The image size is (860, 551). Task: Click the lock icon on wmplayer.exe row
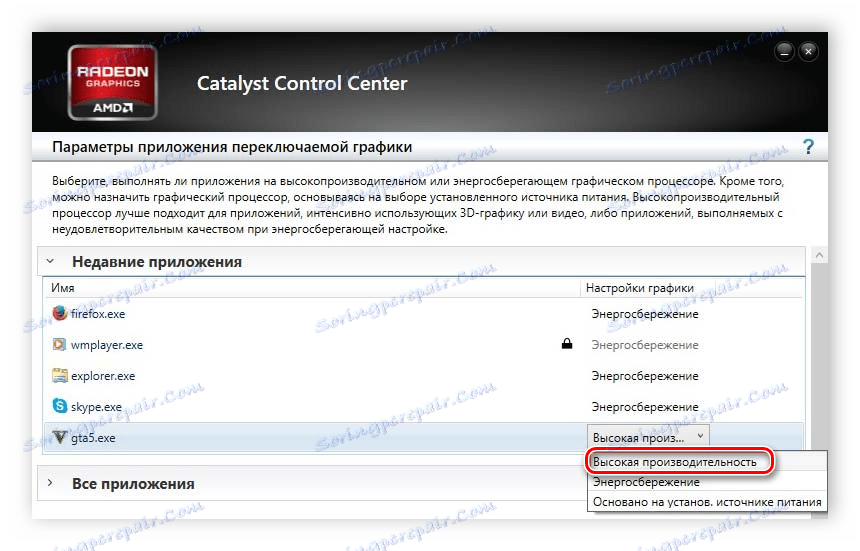pos(567,344)
